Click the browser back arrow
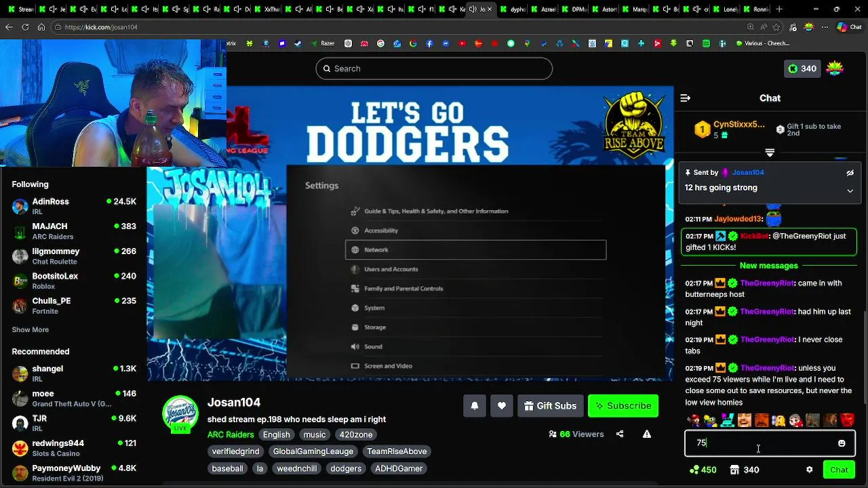 [x=9, y=27]
